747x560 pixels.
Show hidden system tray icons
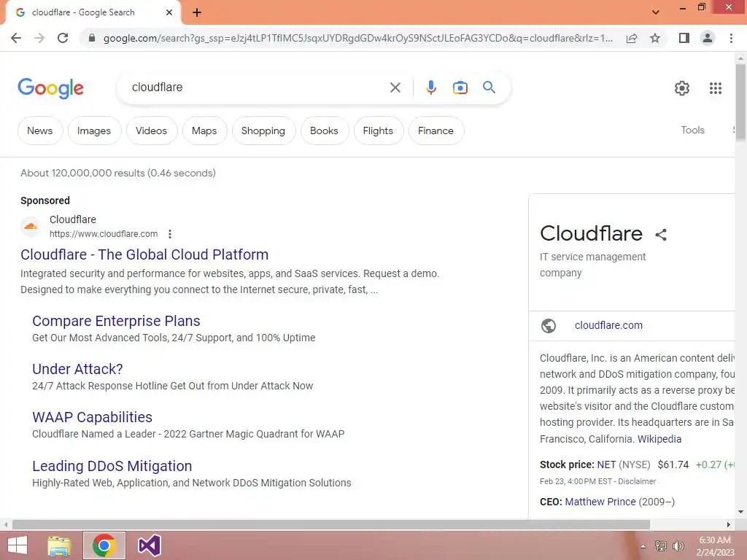click(x=643, y=546)
